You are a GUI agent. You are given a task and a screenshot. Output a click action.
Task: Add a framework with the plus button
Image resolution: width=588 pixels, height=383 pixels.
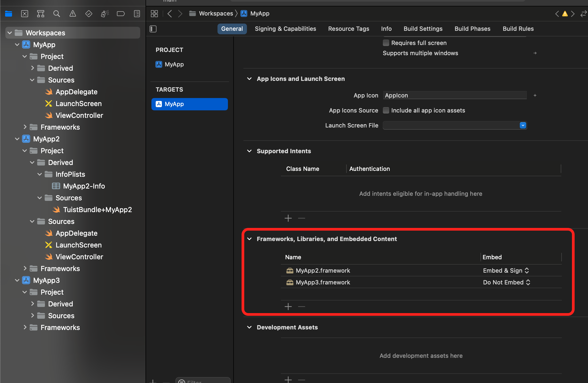288,306
